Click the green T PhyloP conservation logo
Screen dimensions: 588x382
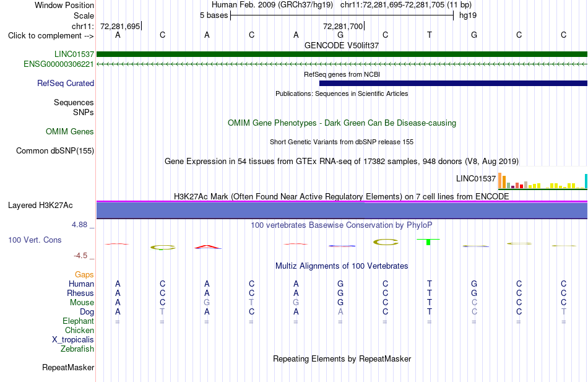tap(428, 241)
